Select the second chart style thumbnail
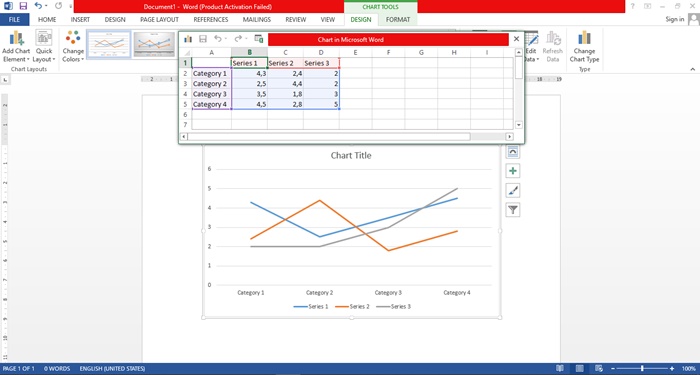The image size is (700, 375). tap(154, 44)
